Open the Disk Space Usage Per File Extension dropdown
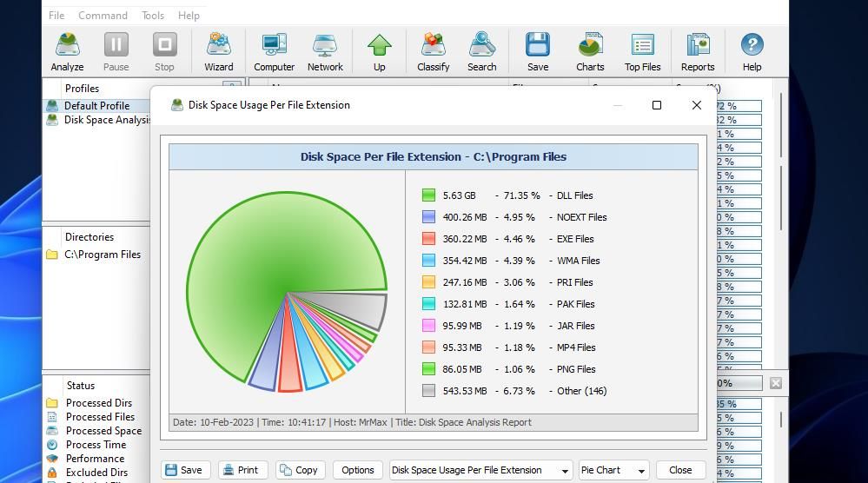The width and height of the screenshot is (868, 483). tap(481, 470)
